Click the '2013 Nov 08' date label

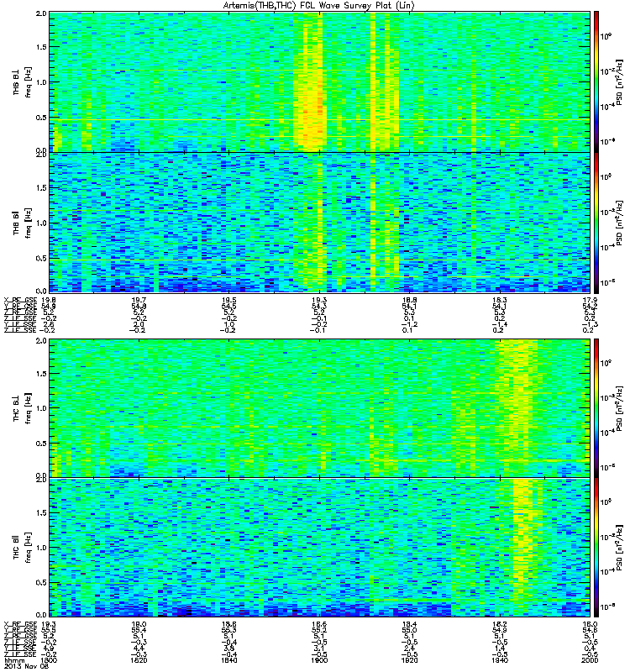[x=25, y=666]
